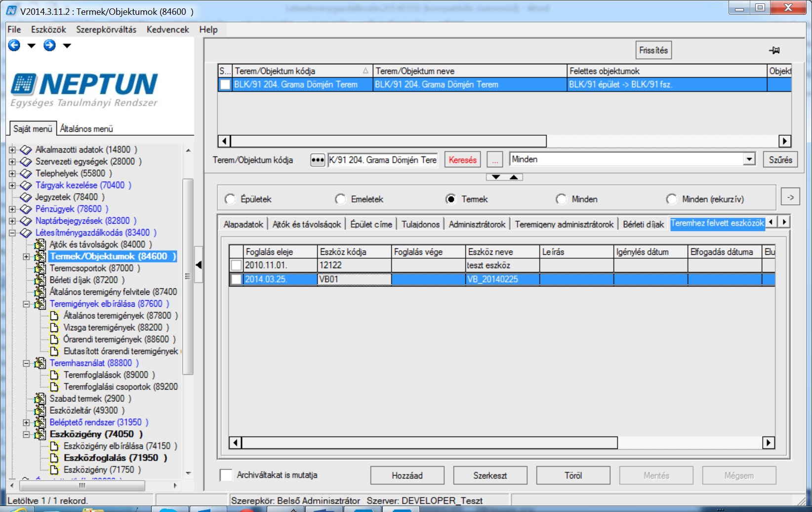
Task: Select the Épületek radio button
Action: click(230, 199)
